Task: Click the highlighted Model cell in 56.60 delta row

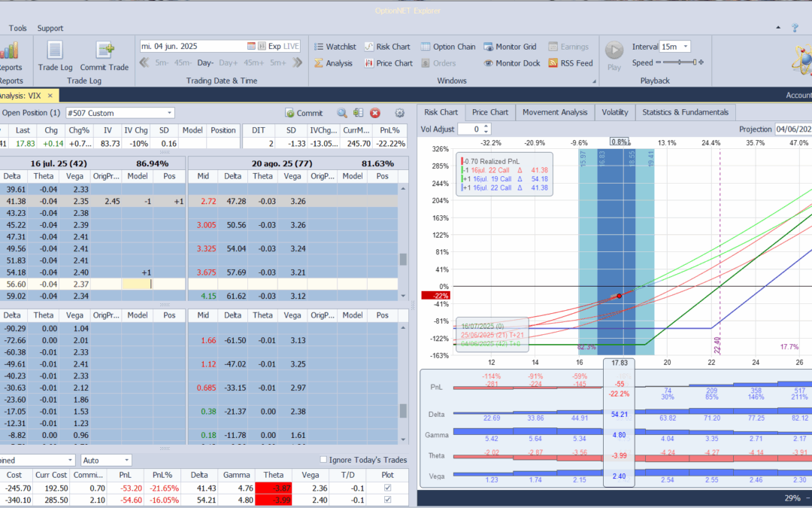Action: [138, 284]
